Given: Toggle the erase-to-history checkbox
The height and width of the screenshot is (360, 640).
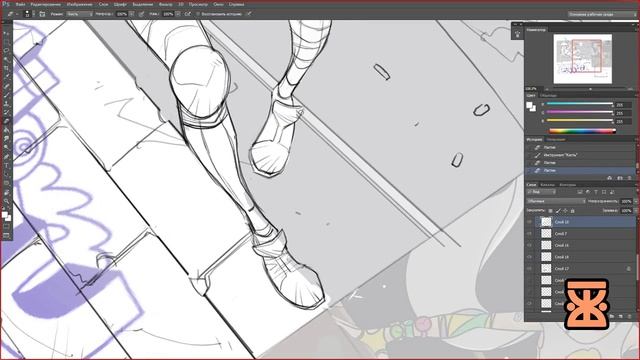Looking at the screenshot, I should tap(198, 14).
